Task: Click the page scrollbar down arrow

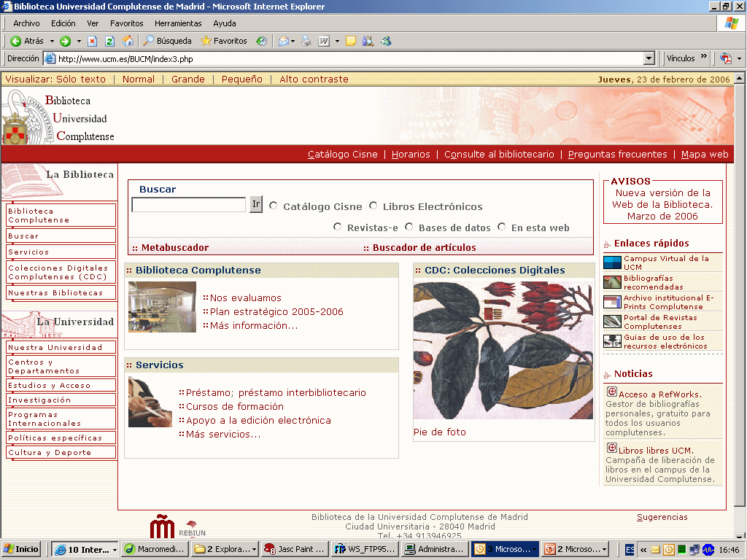Action: (740, 535)
